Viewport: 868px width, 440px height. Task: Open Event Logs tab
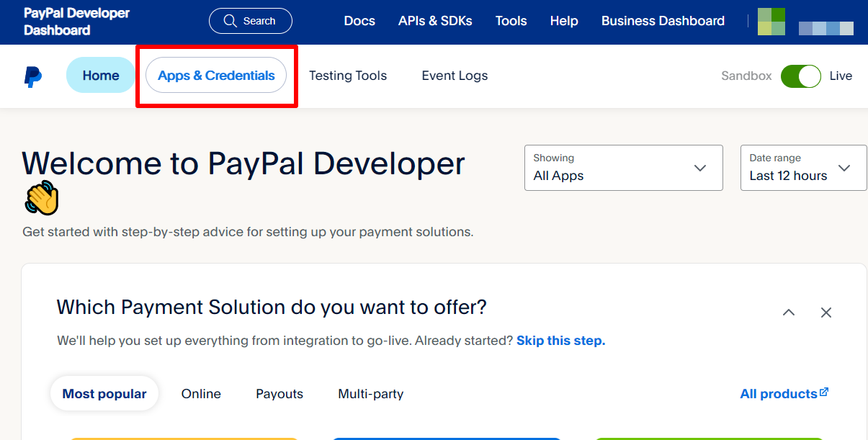pos(455,76)
